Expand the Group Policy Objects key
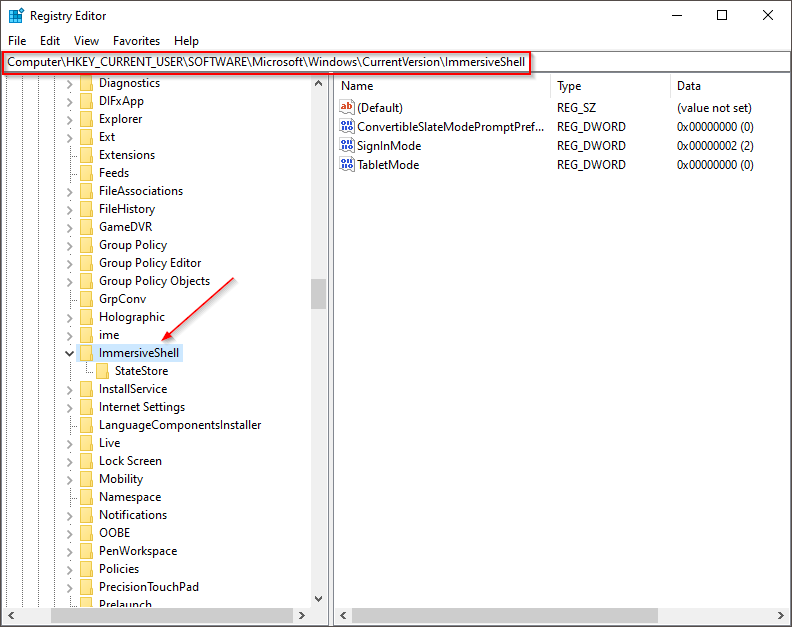Image resolution: width=792 pixels, height=627 pixels. pos(70,281)
